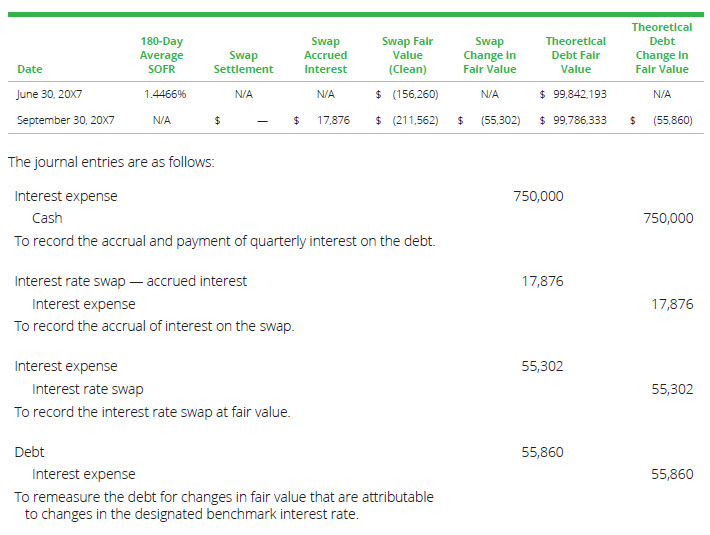Click the "Theoretical Debt Fair Value" header
The width and height of the screenshot is (710, 535).
coord(575,55)
